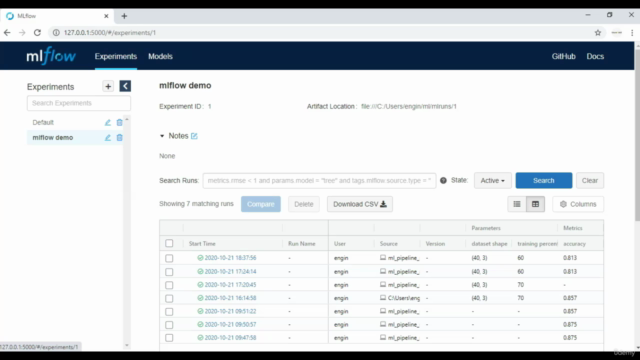Image resolution: width=640 pixels, height=360 pixels.
Task: Click the C:\Users\eng source cell
Action: tap(400, 298)
